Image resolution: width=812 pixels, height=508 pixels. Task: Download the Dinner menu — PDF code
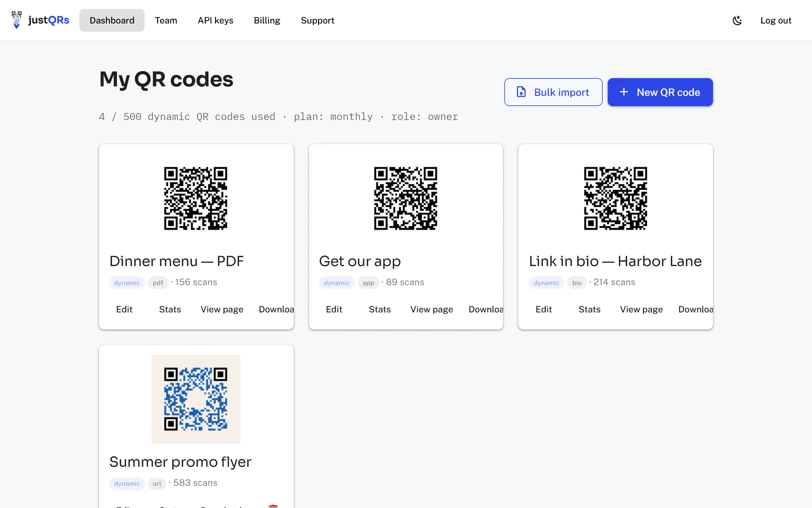click(276, 310)
